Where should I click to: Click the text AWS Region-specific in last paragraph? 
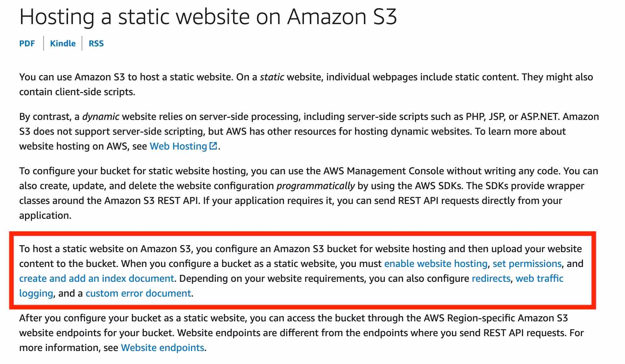(x=469, y=318)
